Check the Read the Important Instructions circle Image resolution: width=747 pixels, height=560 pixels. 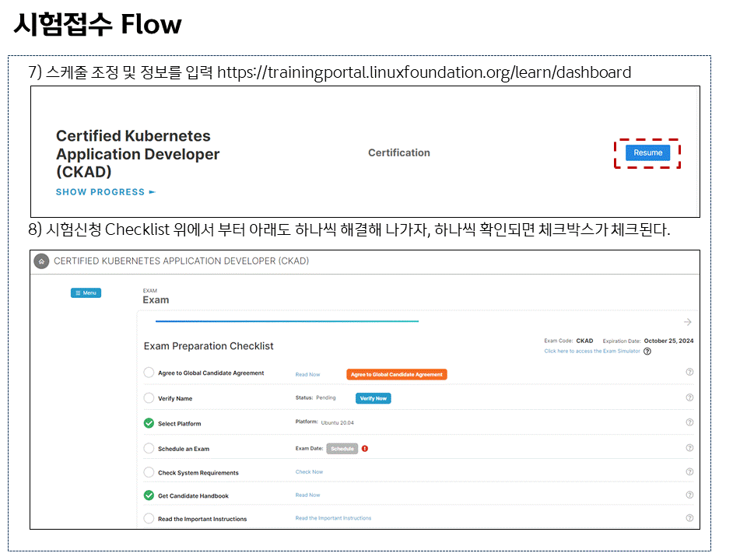pyautogui.click(x=149, y=518)
